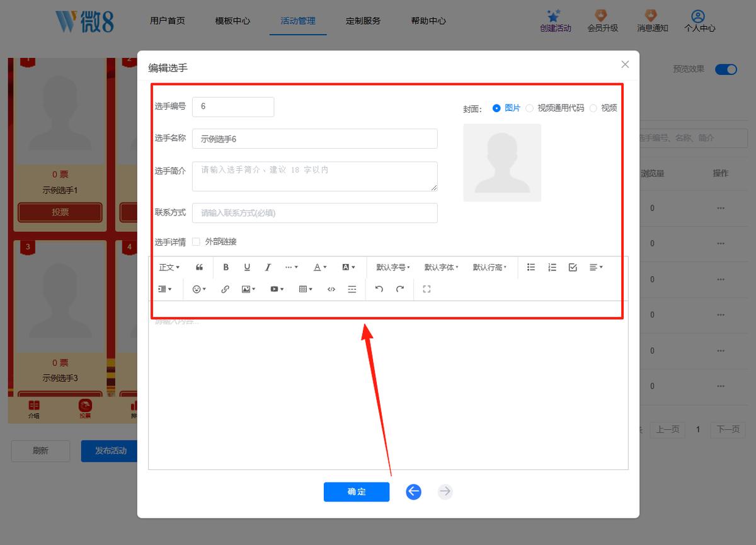Toggle bold formatting
The height and width of the screenshot is (545, 756).
[226, 267]
